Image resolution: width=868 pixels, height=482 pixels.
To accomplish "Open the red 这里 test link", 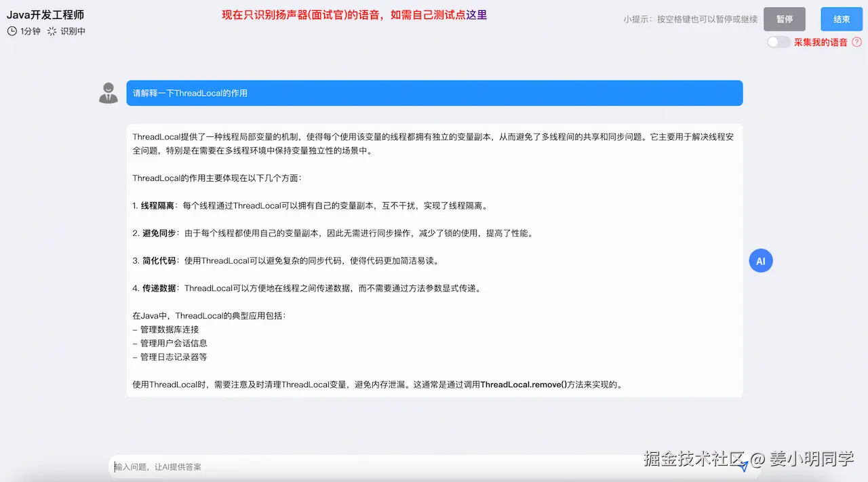I will click(478, 14).
